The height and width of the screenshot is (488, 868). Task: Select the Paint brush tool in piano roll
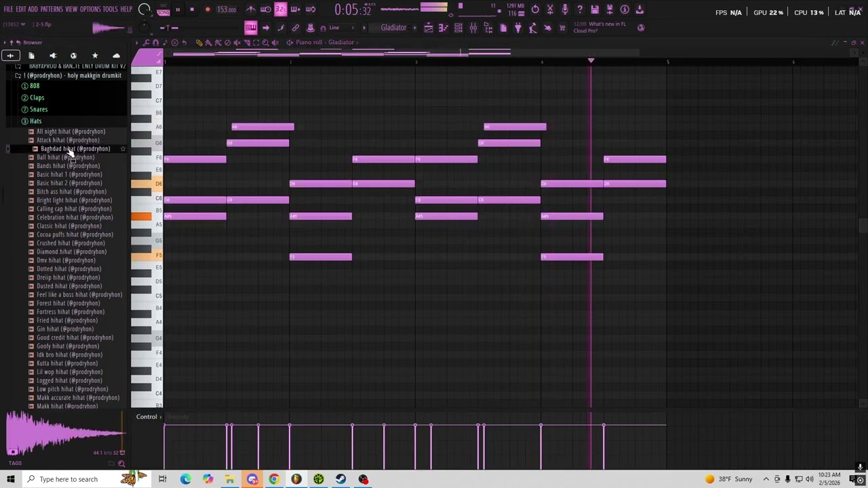[208, 43]
